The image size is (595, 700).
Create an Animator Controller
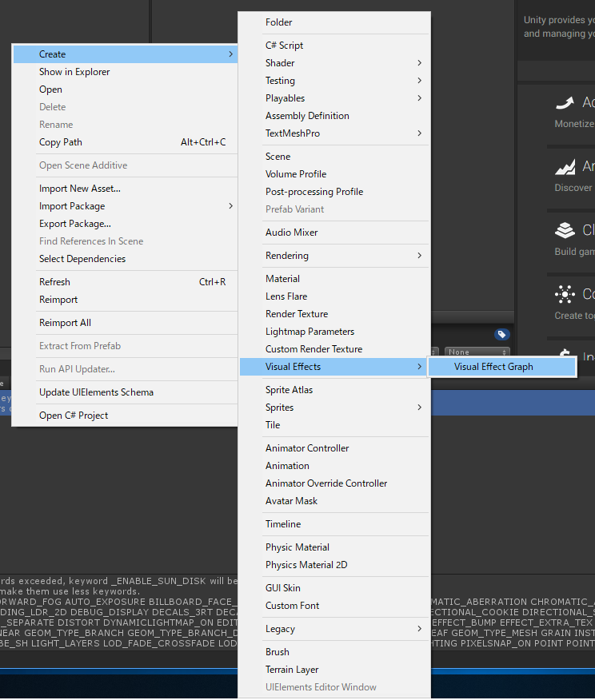coord(334,448)
